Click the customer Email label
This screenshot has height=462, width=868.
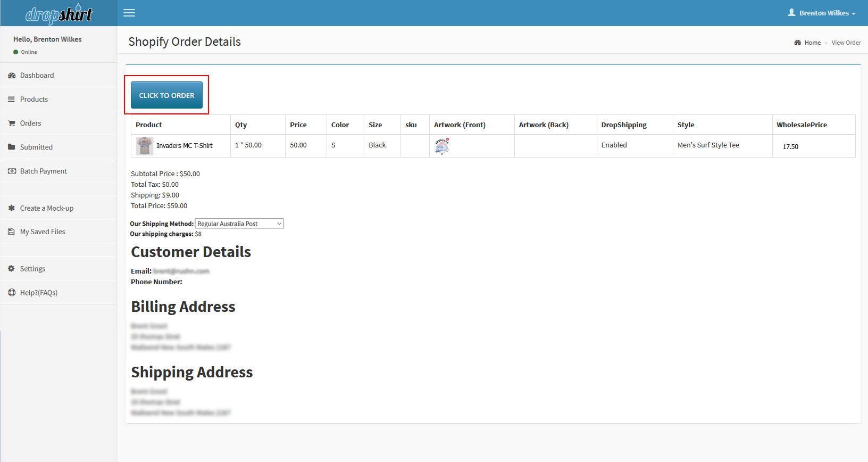[x=141, y=271]
